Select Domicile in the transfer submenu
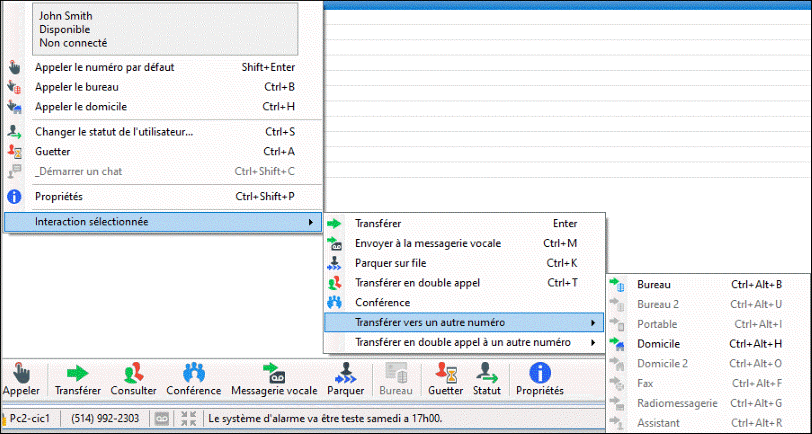Screen dimensions: 812x434 coord(658,344)
